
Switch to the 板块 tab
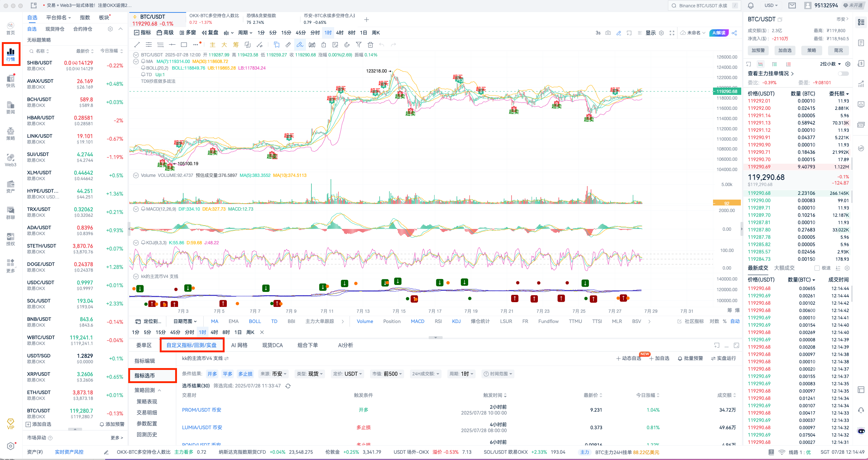pyautogui.click(x=104, y=18)
